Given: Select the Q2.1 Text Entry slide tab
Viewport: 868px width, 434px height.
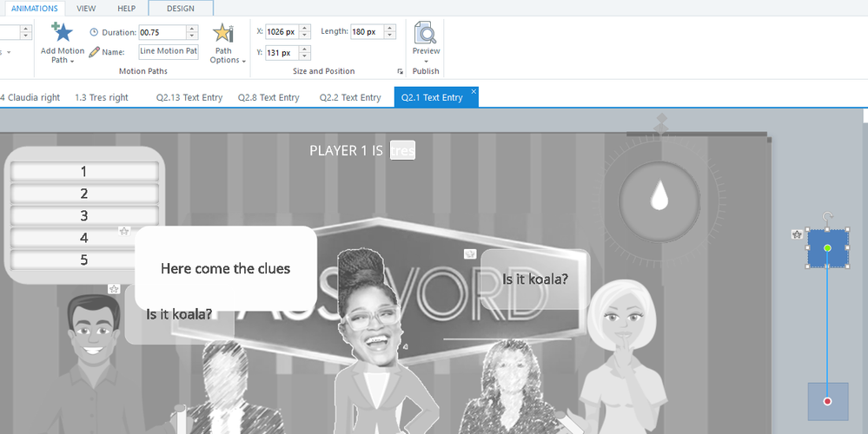Looking at the screenshot, I should (432, 97).
